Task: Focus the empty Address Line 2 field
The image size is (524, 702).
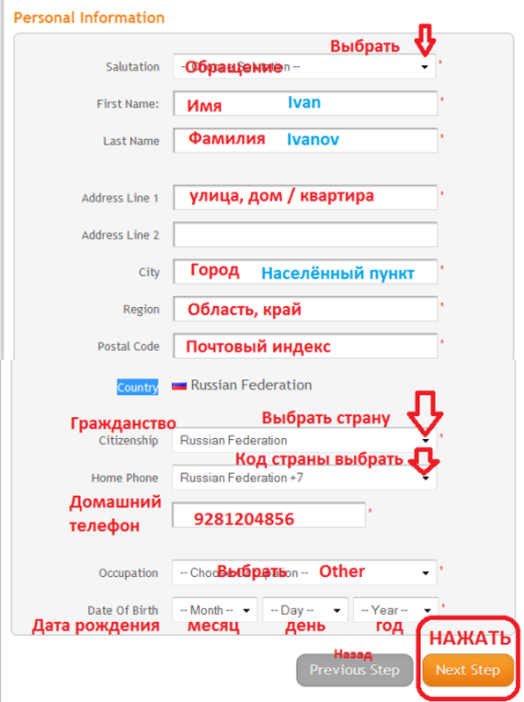Action: [305, 235]
